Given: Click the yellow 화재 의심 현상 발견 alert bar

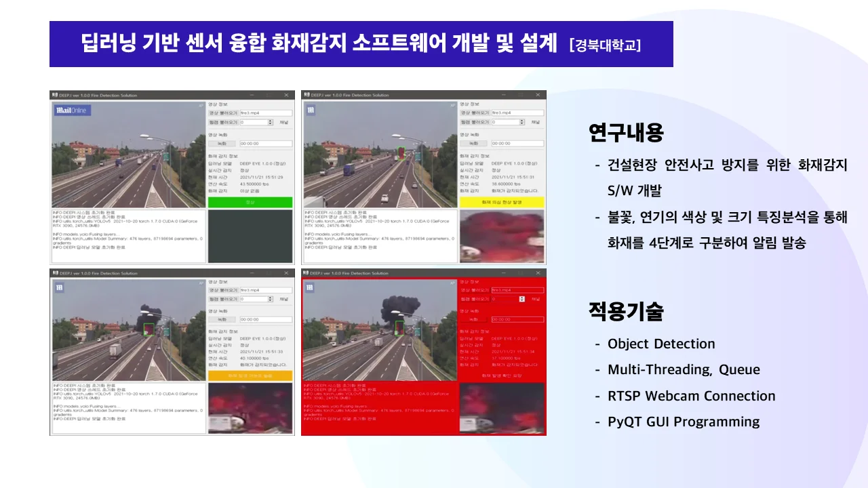Looking at the screenshot, I should 502,202.
